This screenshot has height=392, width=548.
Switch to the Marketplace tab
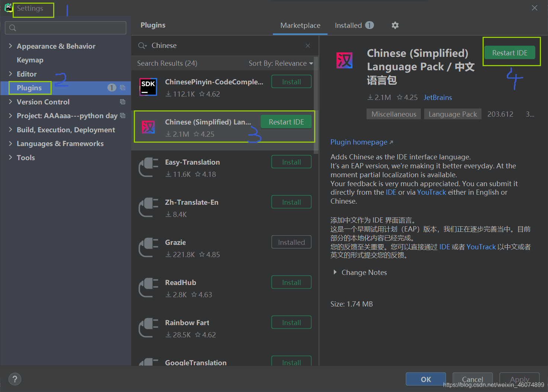point(300,26)
